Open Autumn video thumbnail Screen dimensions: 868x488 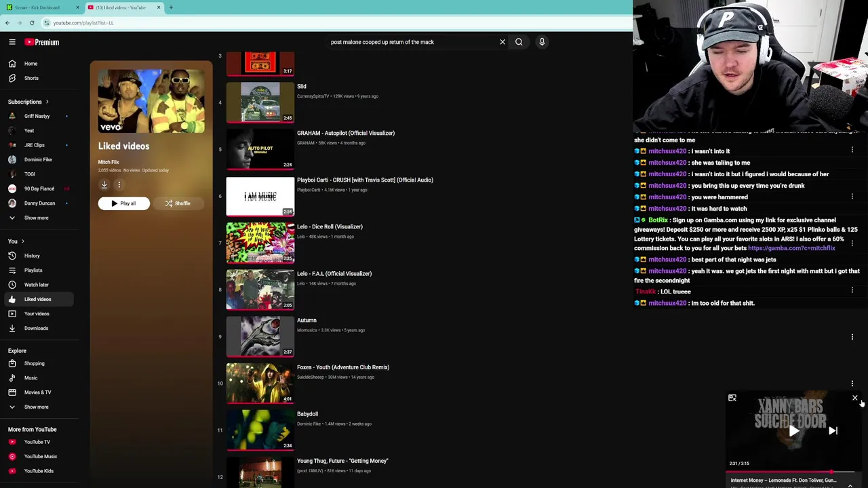coord(260,336)
